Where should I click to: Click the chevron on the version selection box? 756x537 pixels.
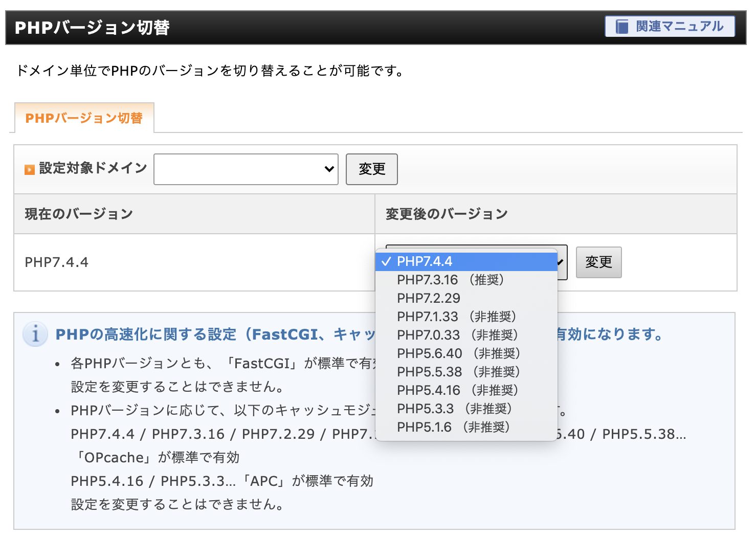(x=559, y=262)
